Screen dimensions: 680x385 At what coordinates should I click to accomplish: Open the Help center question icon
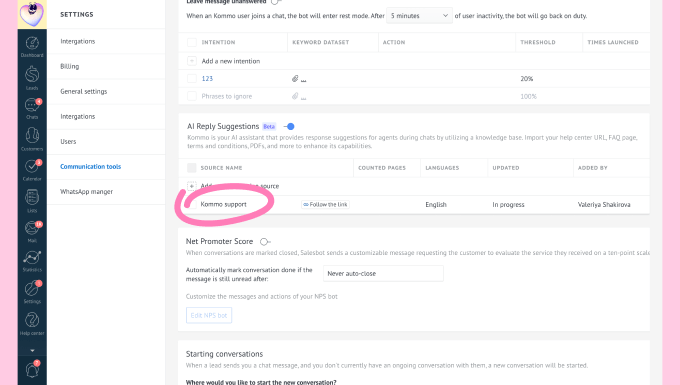pos(32,320)
